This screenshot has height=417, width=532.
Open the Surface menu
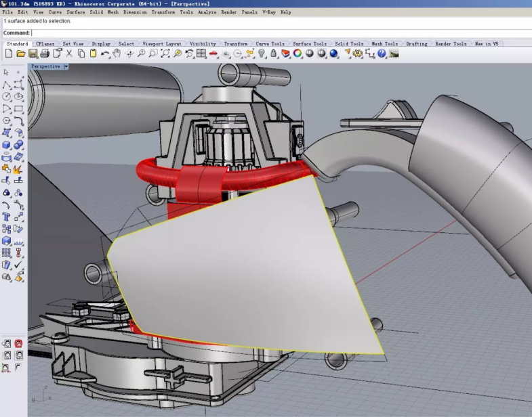point(75,12)
